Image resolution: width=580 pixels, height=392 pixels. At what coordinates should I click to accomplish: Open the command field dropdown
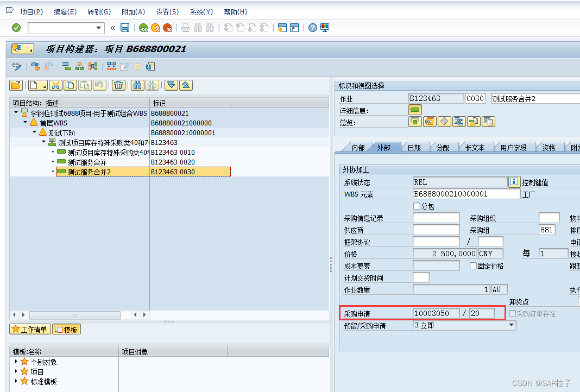click(x=98, y=28)
